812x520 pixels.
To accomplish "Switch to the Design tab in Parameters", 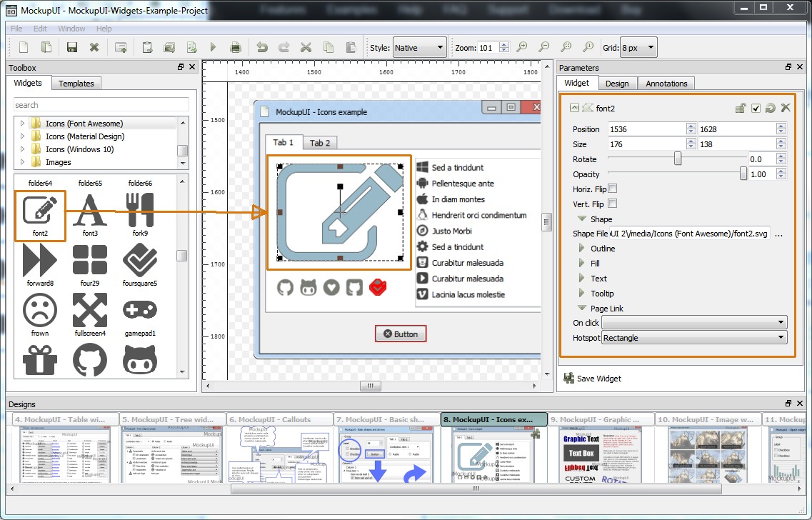I will (617, 84).
